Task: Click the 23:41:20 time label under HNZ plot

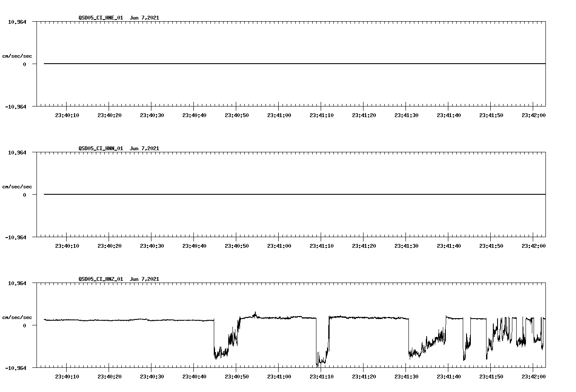Action: [x=364, y=377]
